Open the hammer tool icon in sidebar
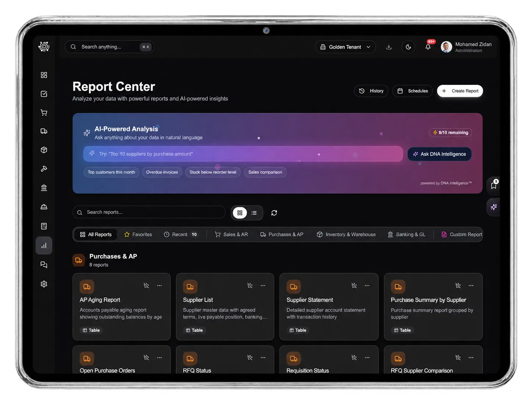The image size is (532, 399). click(44, 169)
